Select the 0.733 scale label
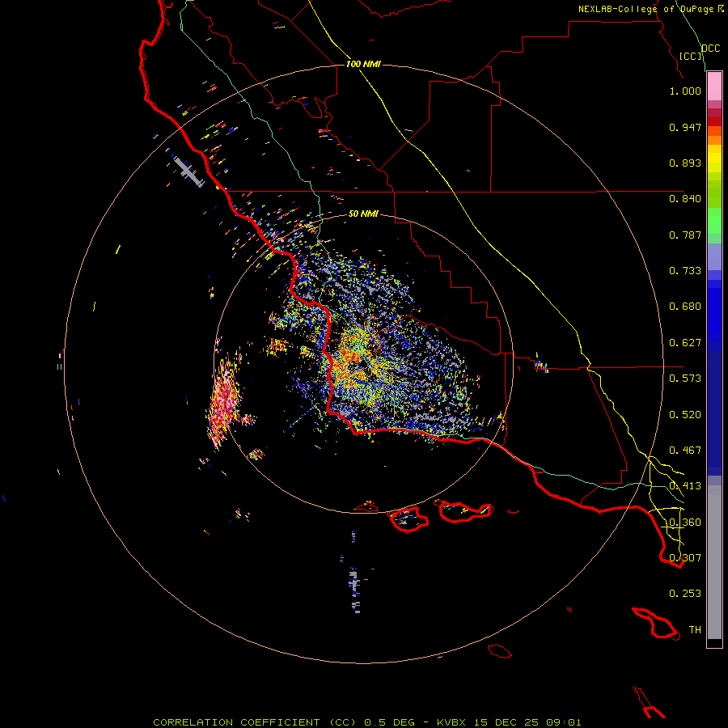The width and height of the screenshot is (728, 728). [x=685, y=271]
